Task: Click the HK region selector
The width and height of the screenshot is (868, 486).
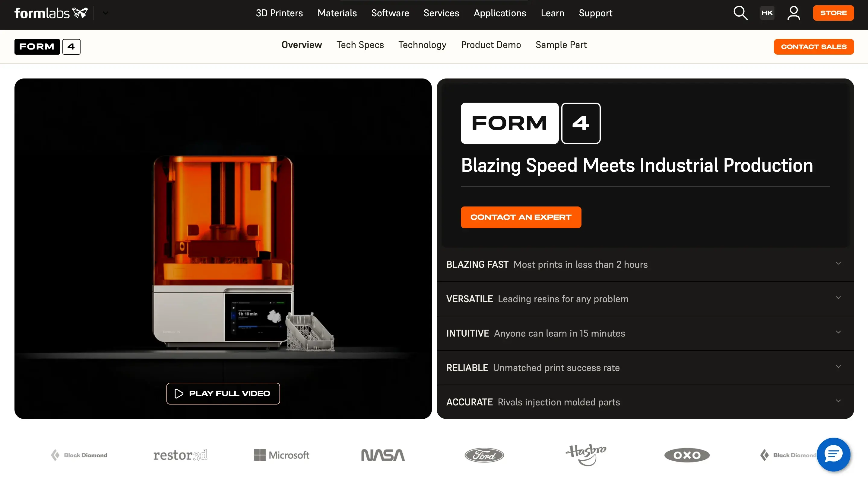Action: (x=767, y=13)
